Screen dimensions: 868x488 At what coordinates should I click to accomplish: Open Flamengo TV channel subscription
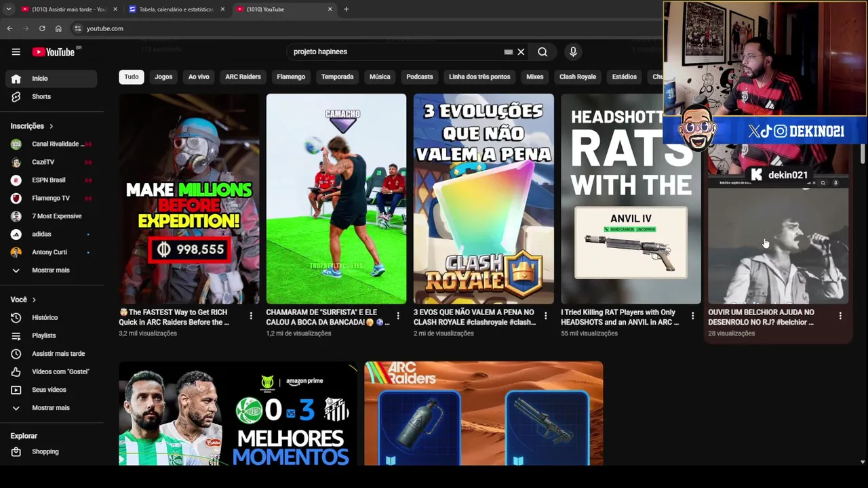point(52,198)
